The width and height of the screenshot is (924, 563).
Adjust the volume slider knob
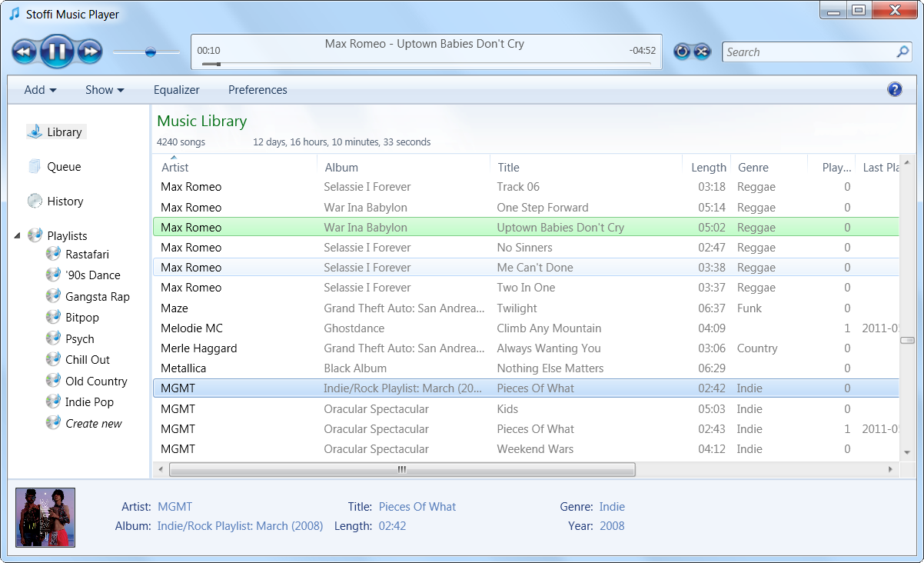coord(150,52)
